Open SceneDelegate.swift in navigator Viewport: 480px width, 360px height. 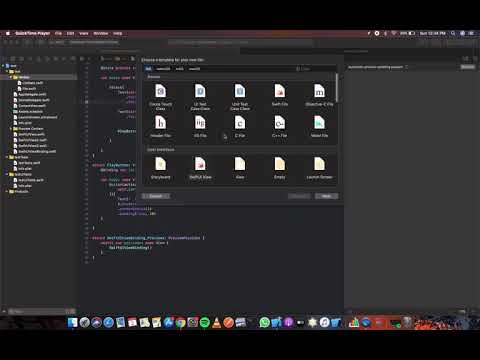coord(31,100)
